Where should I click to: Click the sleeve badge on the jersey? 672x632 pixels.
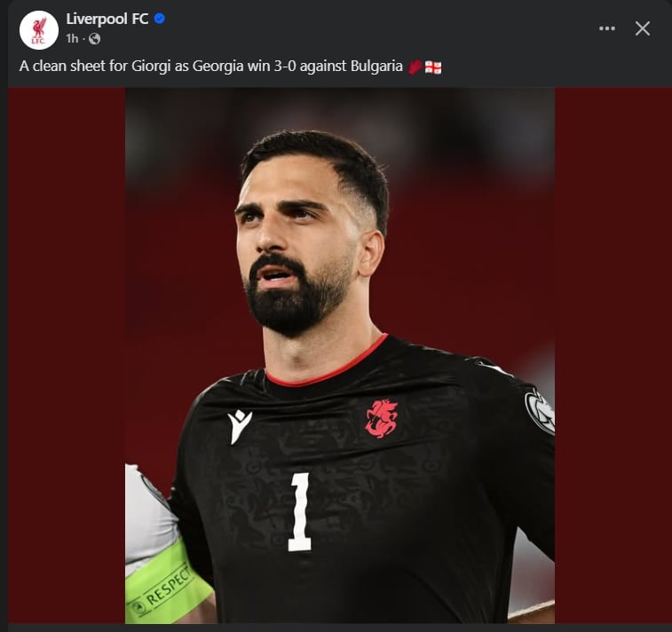tap(539, 410)
